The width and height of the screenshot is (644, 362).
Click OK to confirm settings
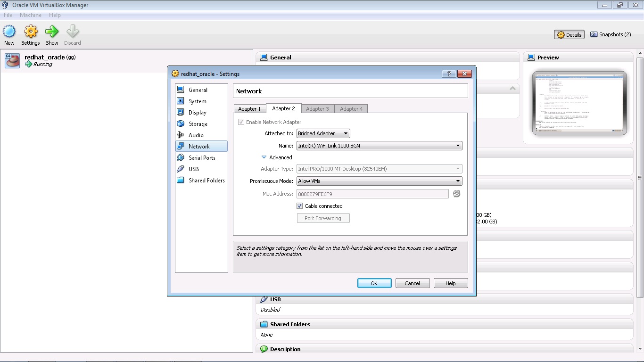[x=374, y=283]
